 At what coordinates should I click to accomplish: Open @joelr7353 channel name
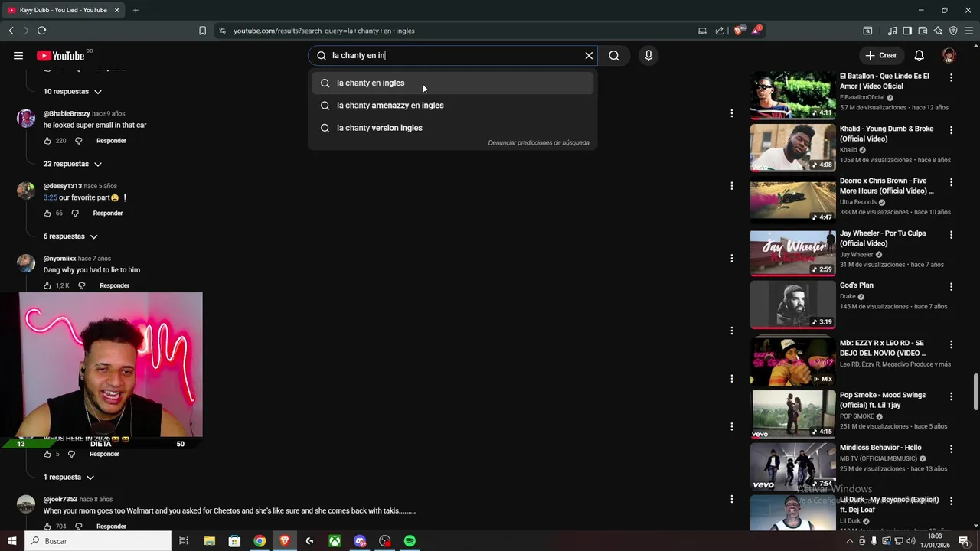(60, 500)
